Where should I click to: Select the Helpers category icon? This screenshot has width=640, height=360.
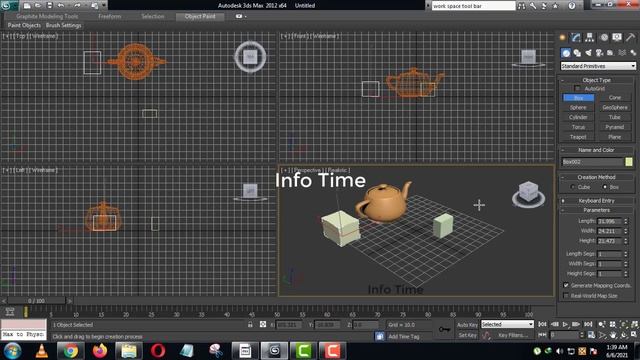[610, 53]
